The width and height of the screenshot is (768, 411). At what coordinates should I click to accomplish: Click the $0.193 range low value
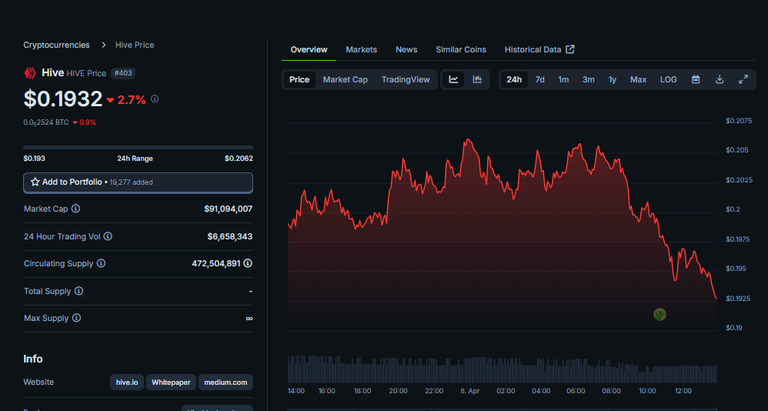tap(34, 159)
